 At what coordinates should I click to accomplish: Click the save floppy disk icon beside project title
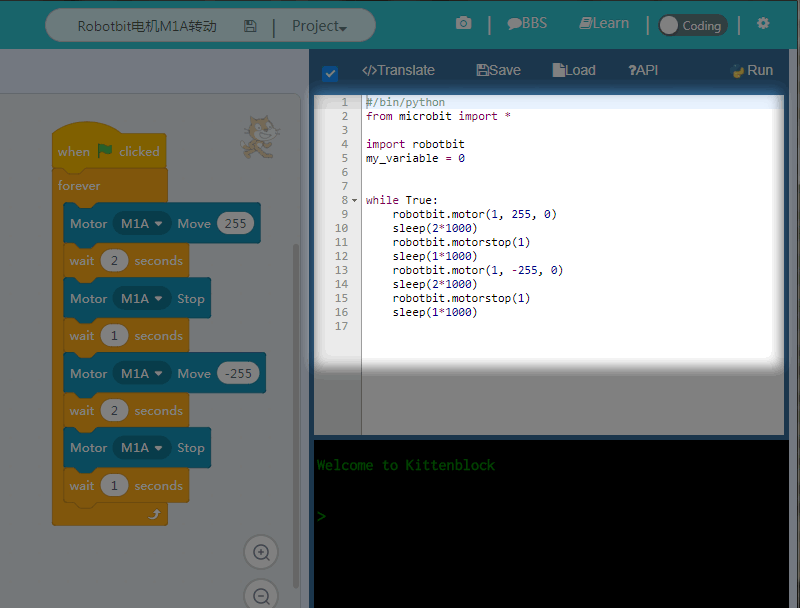click(250, 26)
